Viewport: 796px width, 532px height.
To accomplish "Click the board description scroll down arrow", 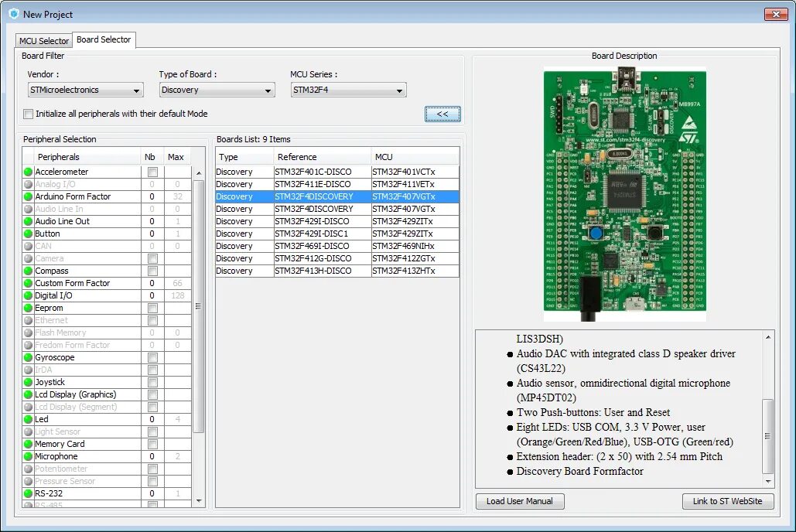I will point(768,481).
